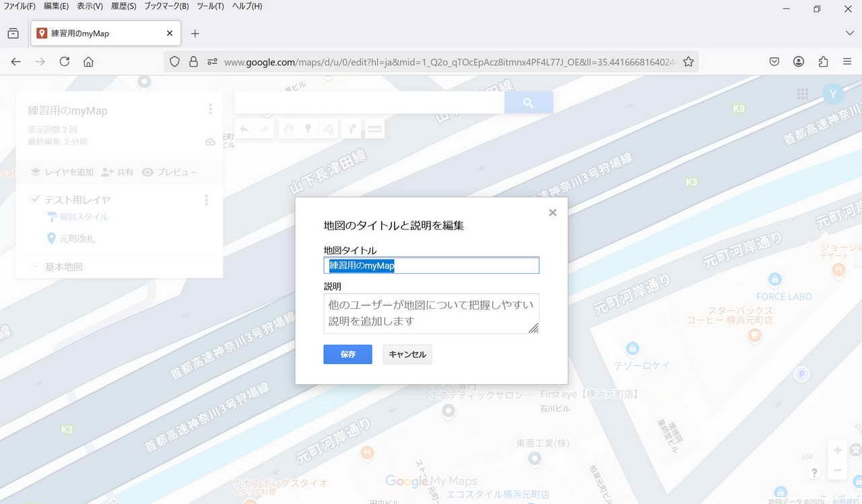This screenshot has width=862, height=504.
Task: Bookmark this page with star icon
Action: coord(688,61)
